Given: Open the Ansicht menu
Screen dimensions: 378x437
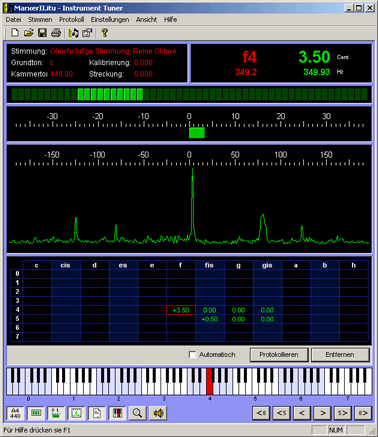Looking at the screenshot, I should (146, 20).
